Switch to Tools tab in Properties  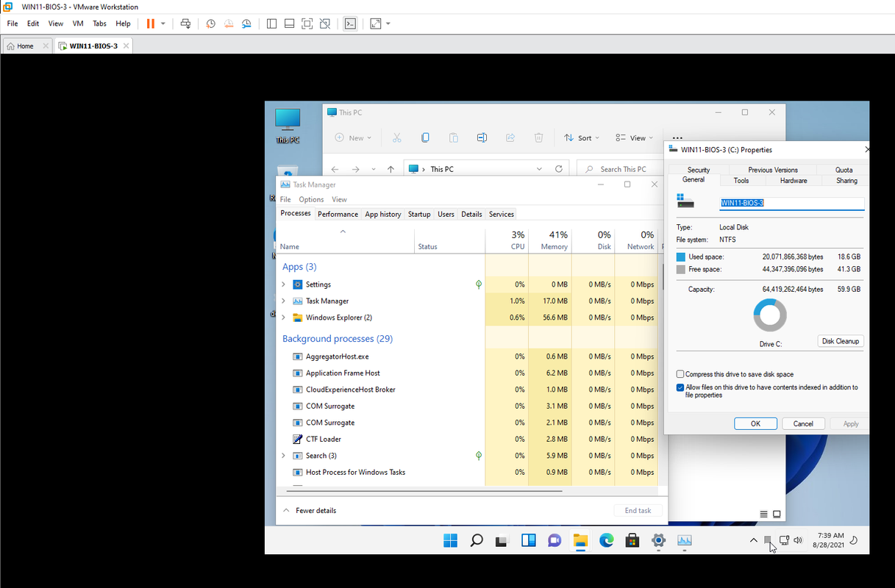[741, 180]
